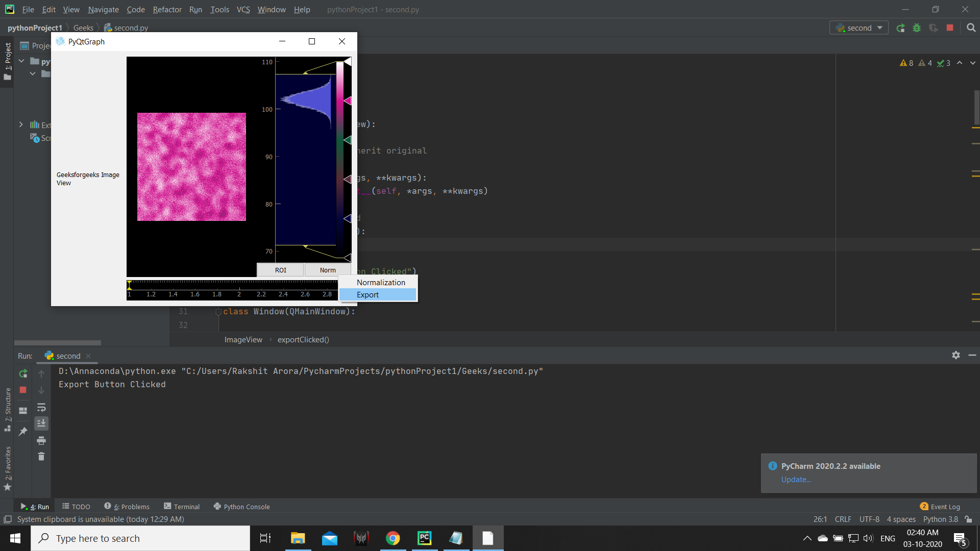This screenshot has height=551, width=980.
Task: Toggle the scroll-to-end icon in Run panel
Action: click(x=41, y=423)
